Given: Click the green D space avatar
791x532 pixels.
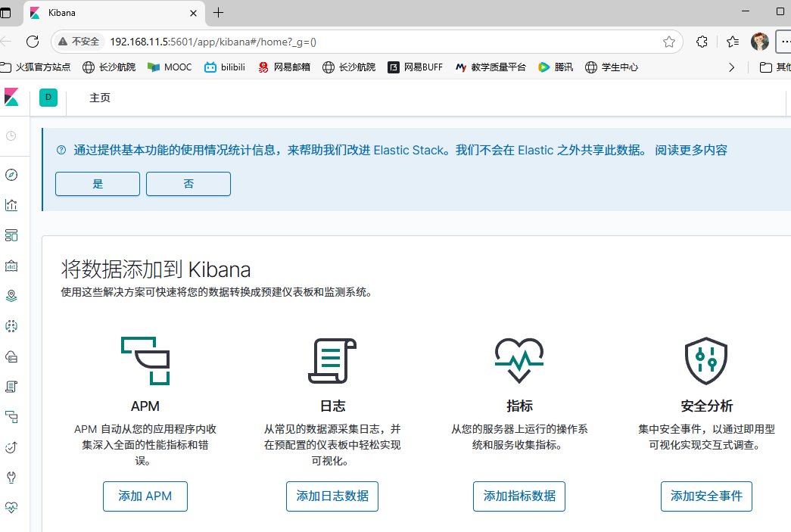Looking at the screenshot, I should (x=48, y=98).
